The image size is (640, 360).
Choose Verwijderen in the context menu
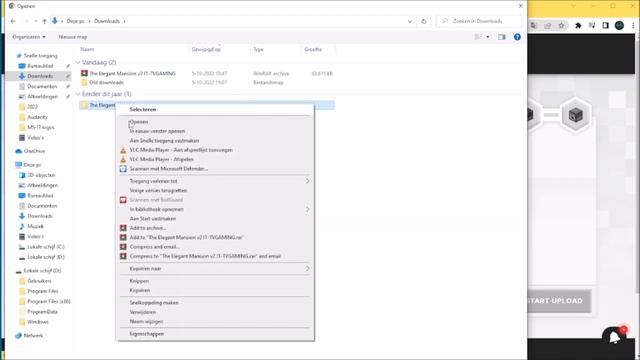(143, 312)
